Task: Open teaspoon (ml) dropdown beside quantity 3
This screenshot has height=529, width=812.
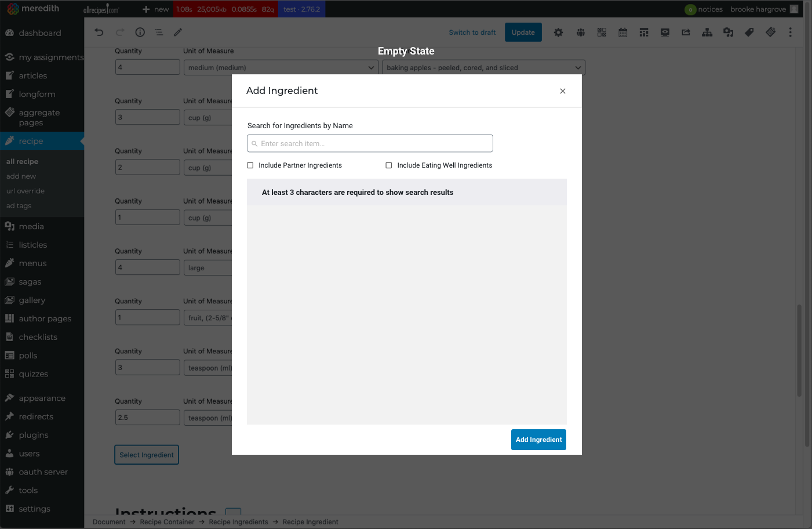Action: (208, 368)
